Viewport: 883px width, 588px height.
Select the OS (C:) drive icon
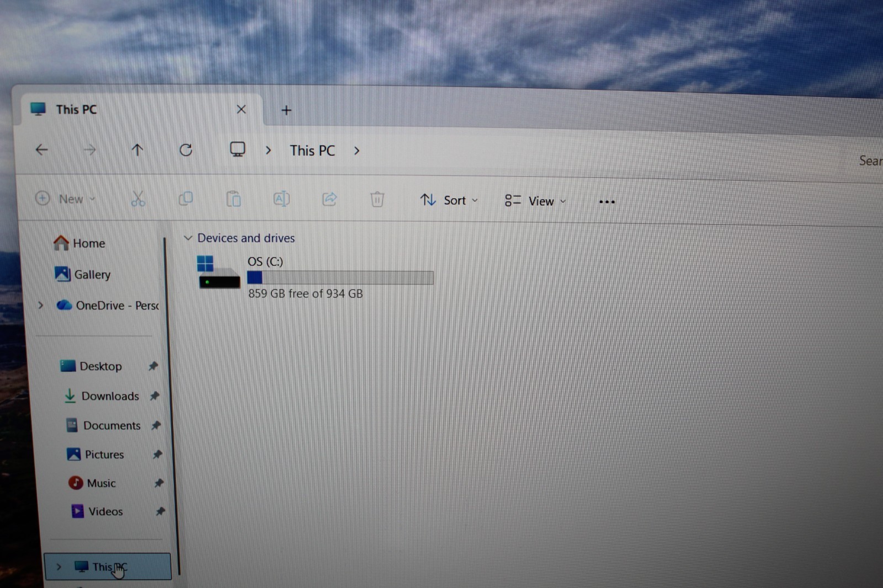click(x=218, y=272)
